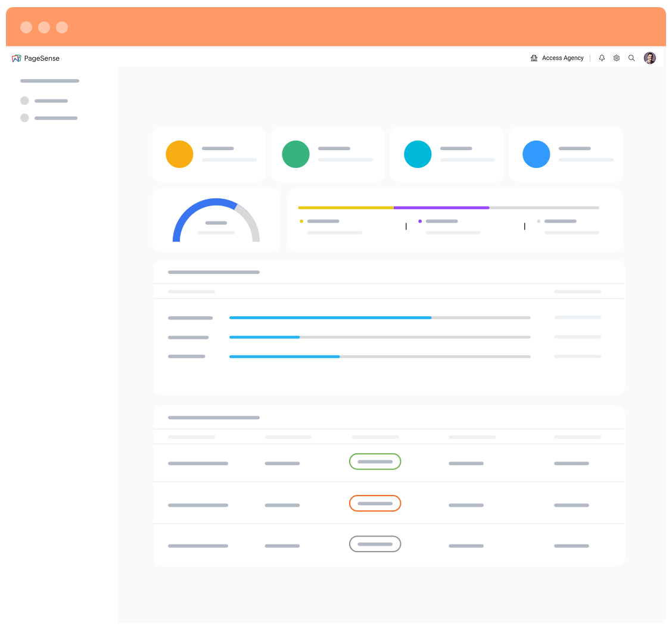
Task: Expand the orange status pill in second table row
Action: tap(375, 503)
